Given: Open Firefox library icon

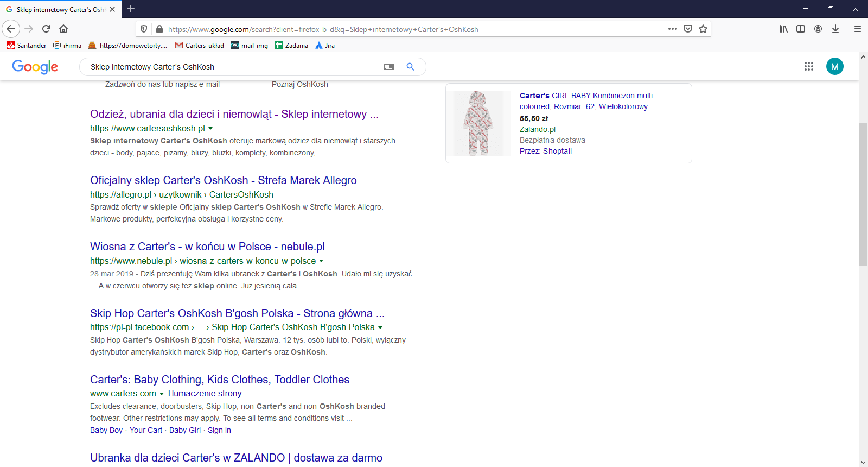Looking at the screenshot, I should pyautogui.click(x=783, y=29).
